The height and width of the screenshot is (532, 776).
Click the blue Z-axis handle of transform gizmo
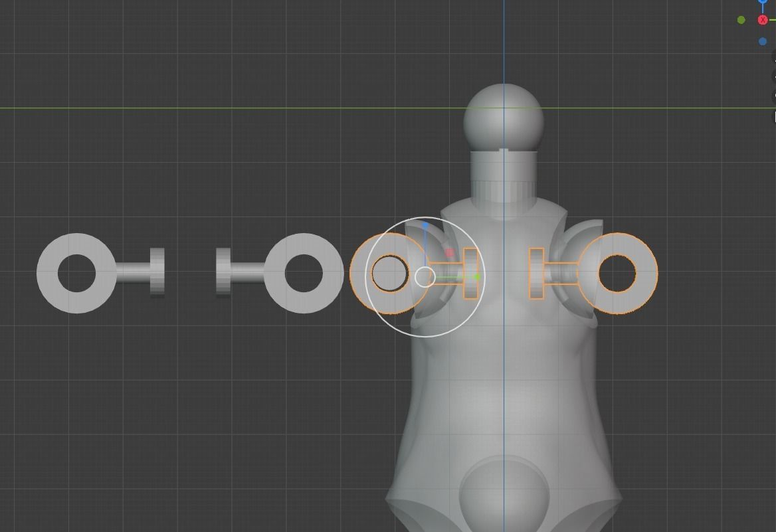[425, 226]
